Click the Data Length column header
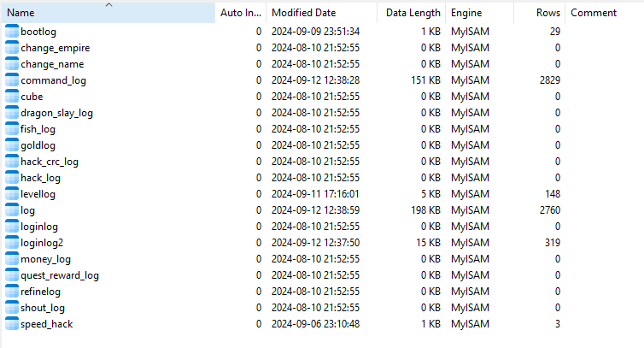 tap(413, 14)
